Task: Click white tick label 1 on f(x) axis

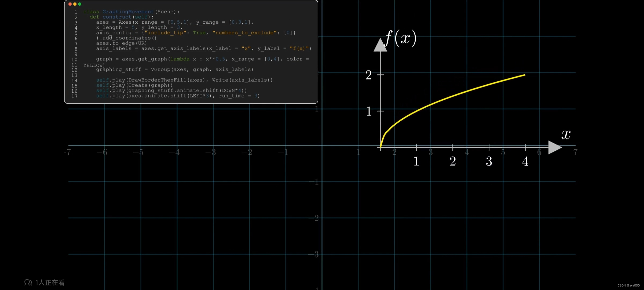Action: tap(369, 111)
